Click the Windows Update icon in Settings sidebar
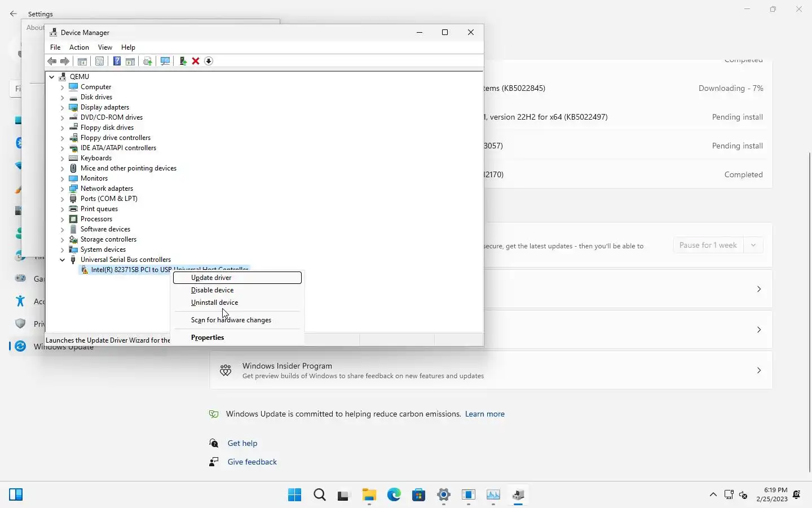Viewport: 812px width, 508px height. click(x=20, y=346)
